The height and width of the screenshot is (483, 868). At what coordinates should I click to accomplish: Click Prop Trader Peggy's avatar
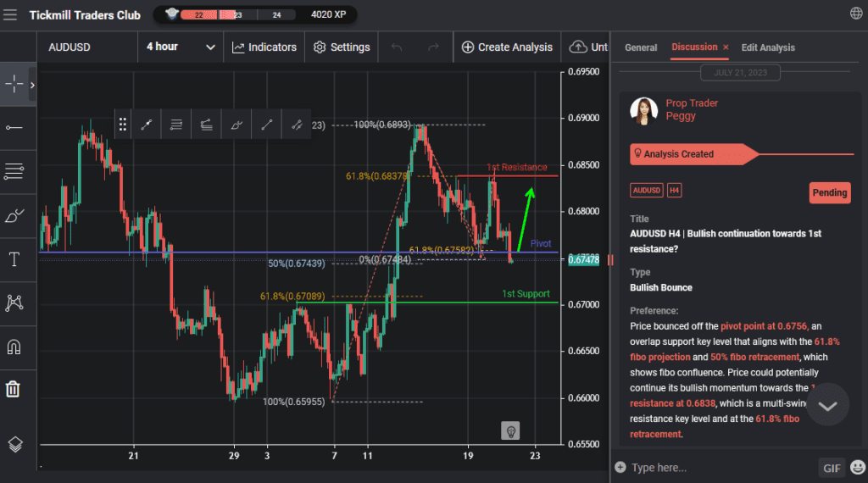pyautogui.click(x=644, y=111)
